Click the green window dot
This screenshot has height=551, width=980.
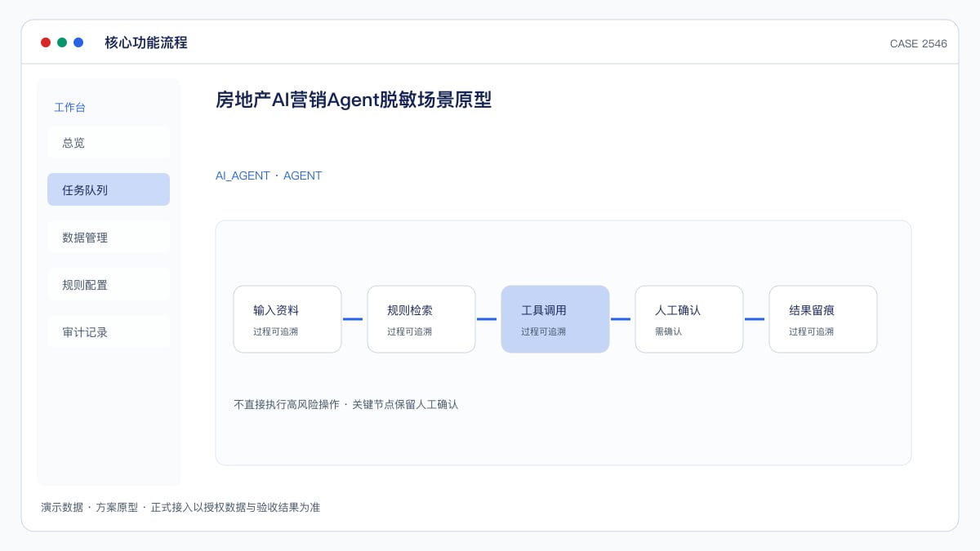62,42
